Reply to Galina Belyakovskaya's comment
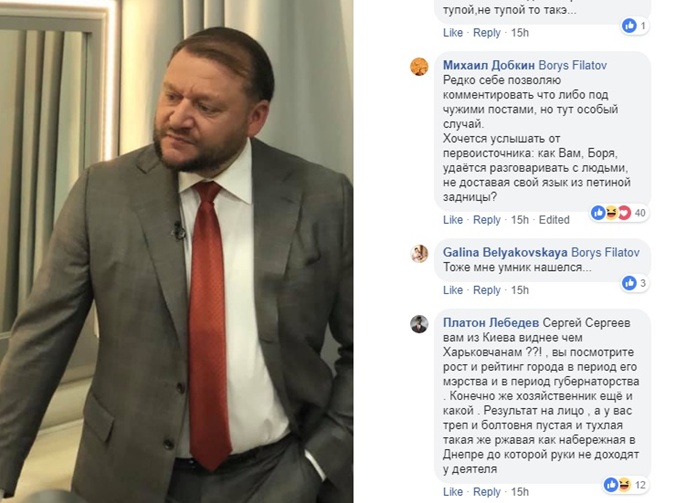Viewport: 675px width, 503px height. tap(486, 290)
